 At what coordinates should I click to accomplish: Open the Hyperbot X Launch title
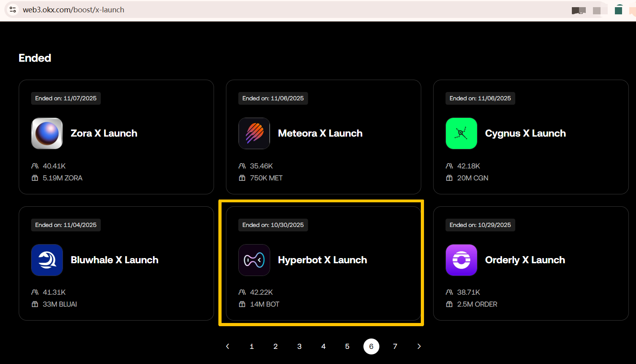pos(322,260)
